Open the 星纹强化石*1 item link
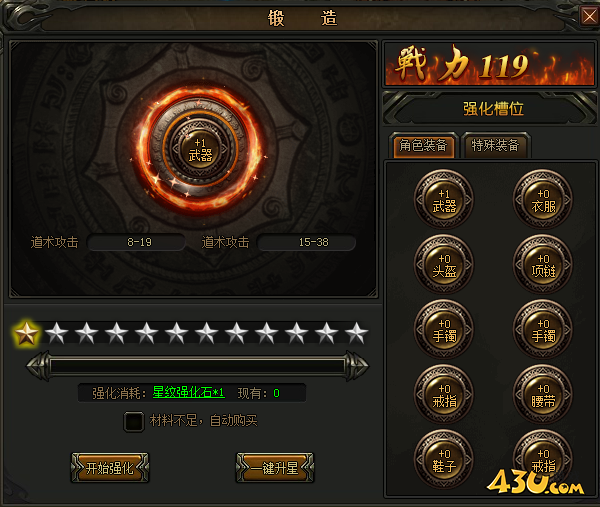The width and height of the screenshot is (600, 507). [188, 393]
